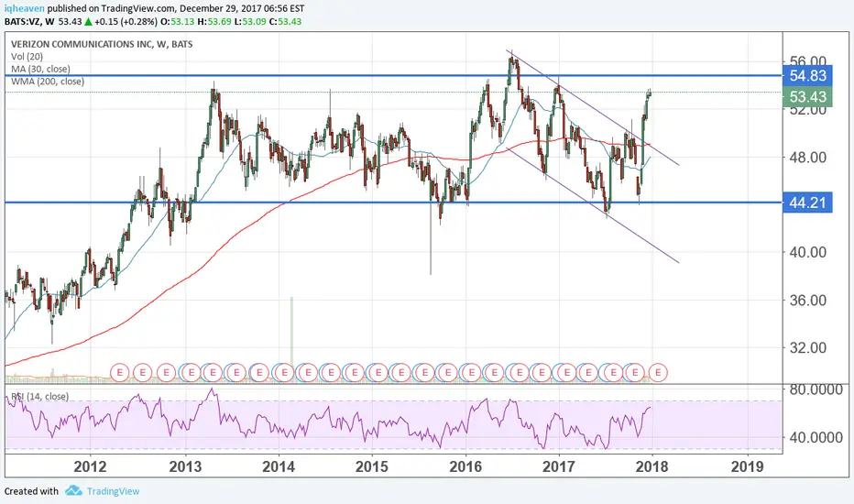Click the publish date December 29, 2017 text

[x=221, y=9]
